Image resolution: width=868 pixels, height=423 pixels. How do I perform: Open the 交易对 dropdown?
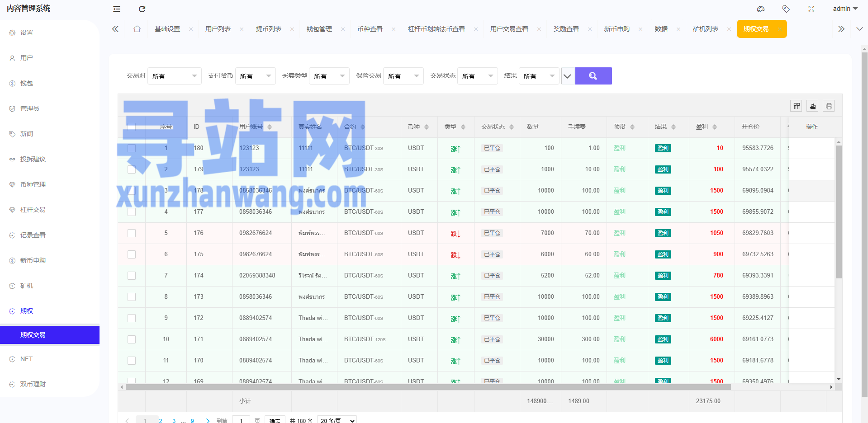tap(175, 76)
